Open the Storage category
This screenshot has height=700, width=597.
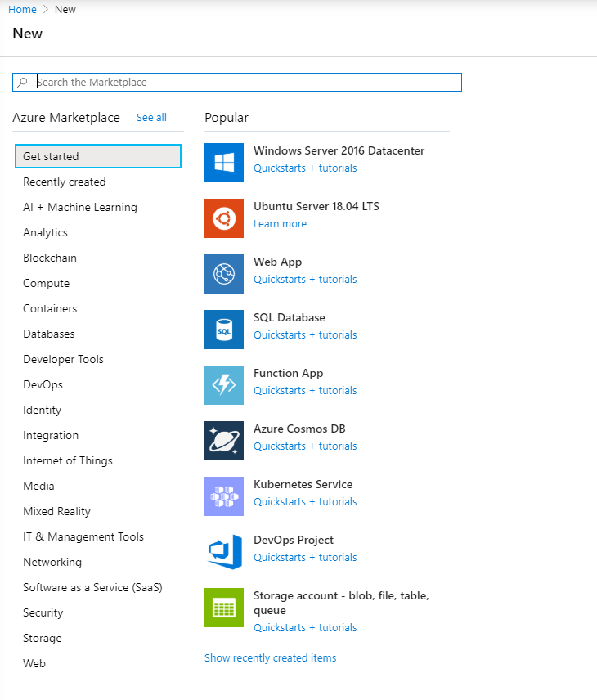pyautogui.click(x=42, y=639)
